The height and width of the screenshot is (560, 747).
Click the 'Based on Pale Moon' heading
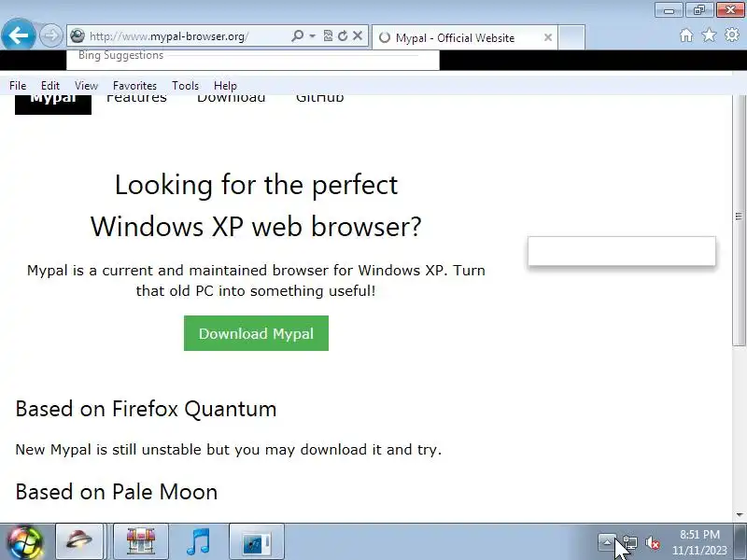pos(116,492)
